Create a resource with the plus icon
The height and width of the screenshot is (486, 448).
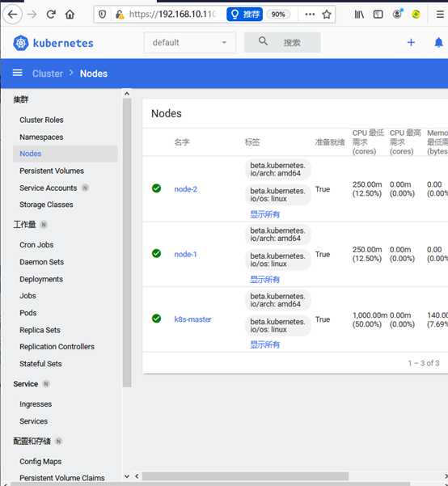point(411,43)
